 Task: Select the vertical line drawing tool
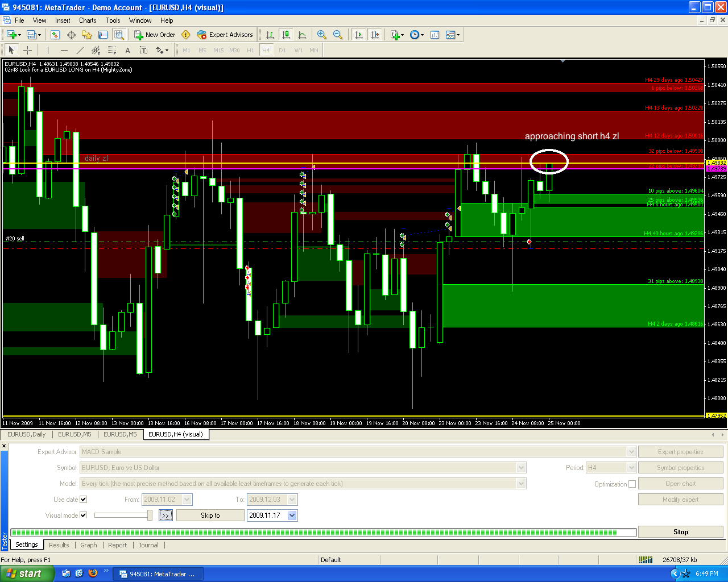[x=48, y=50]
